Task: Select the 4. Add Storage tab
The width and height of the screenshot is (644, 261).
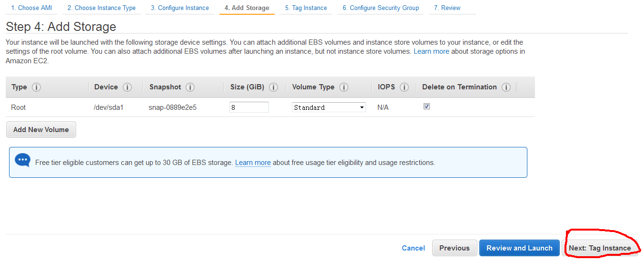Action: pyautogui.click(x=247, y=8)
